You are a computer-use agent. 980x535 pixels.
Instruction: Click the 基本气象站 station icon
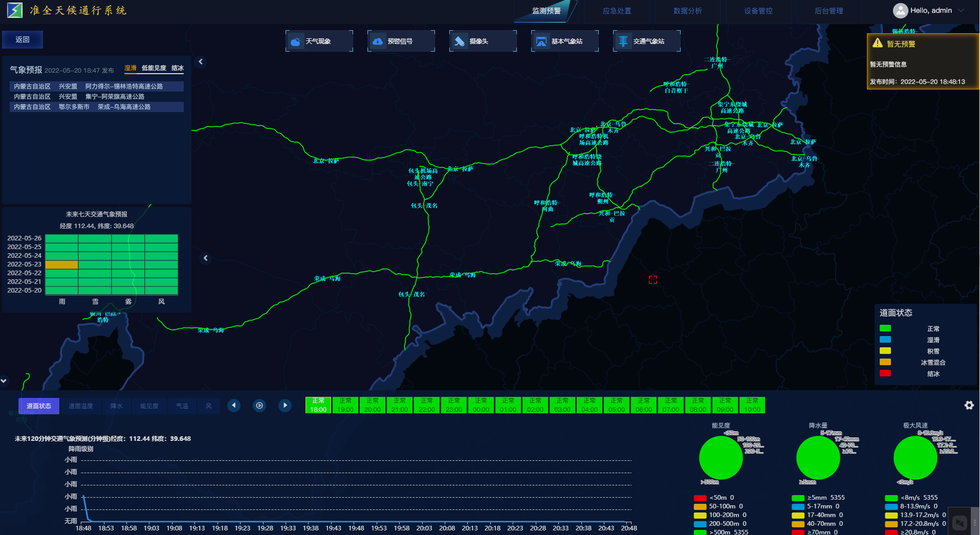coord(541,41)
